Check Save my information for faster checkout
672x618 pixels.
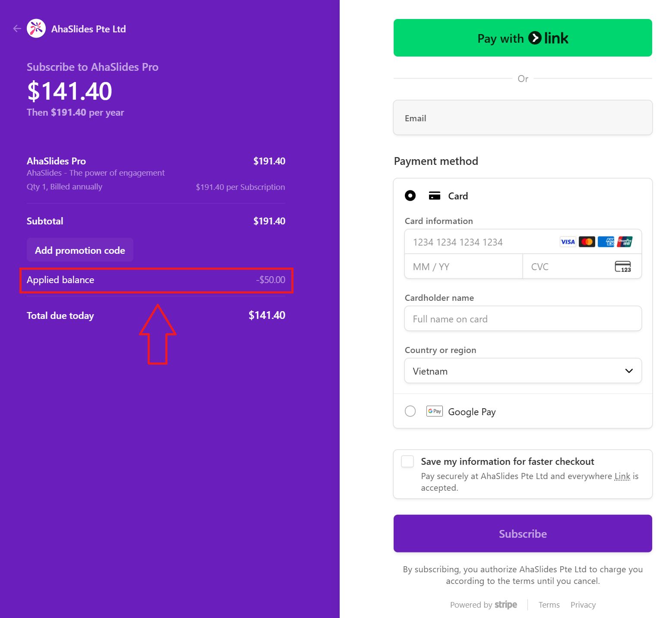(407, 461)
